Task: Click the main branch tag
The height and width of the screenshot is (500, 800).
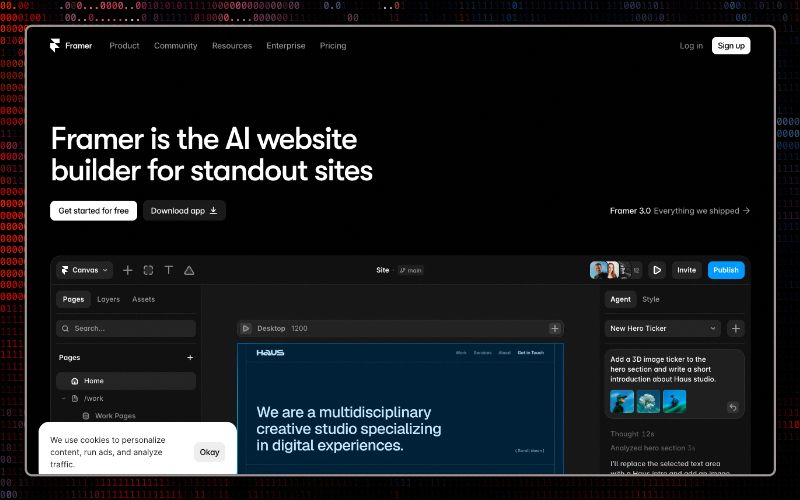Action: [x=410, y=270]
